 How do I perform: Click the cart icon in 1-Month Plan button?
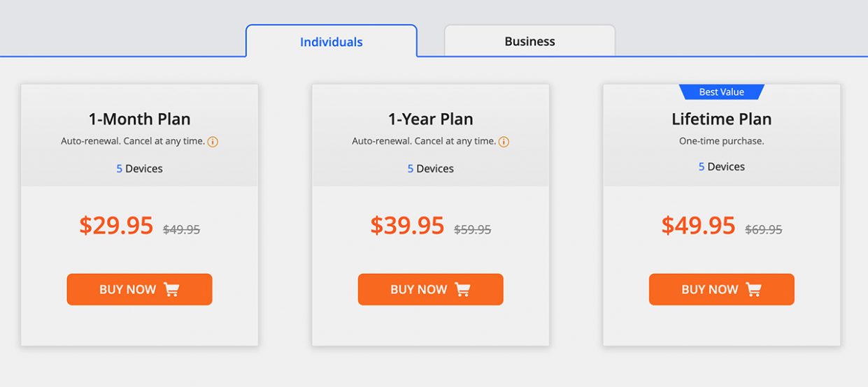coord(171,289)
